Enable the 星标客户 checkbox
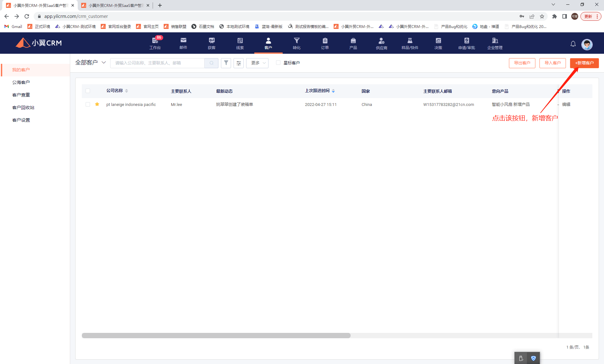Image resolution: width=604 pixels, height=364 pixels. [278, 63]
